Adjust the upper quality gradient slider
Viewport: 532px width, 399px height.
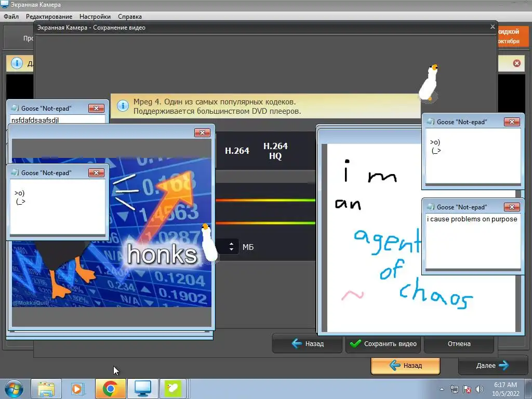(x=265, y=200)
